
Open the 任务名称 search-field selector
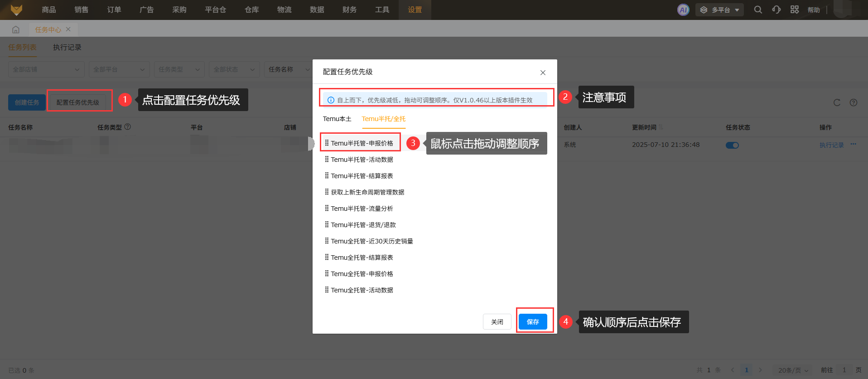coord(289,69)
